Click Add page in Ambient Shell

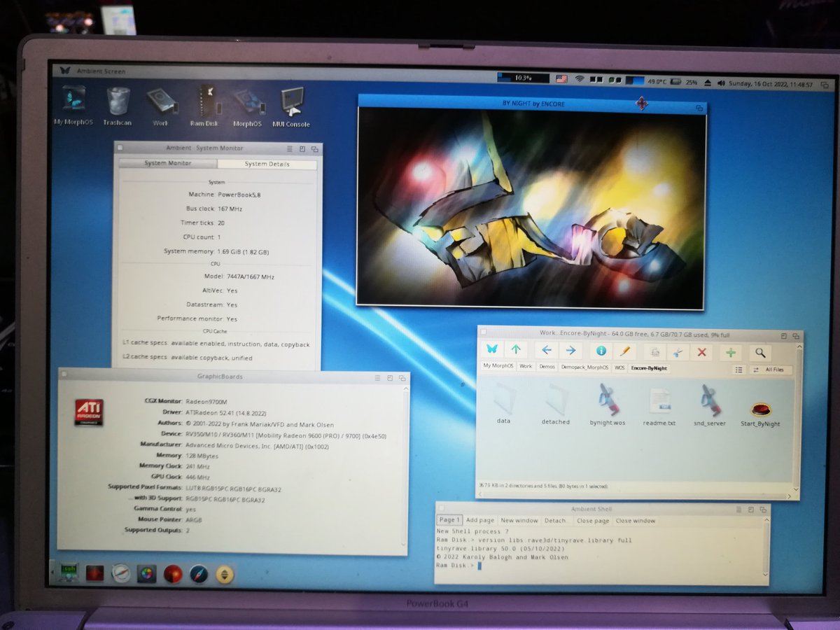tap(481, 521)
